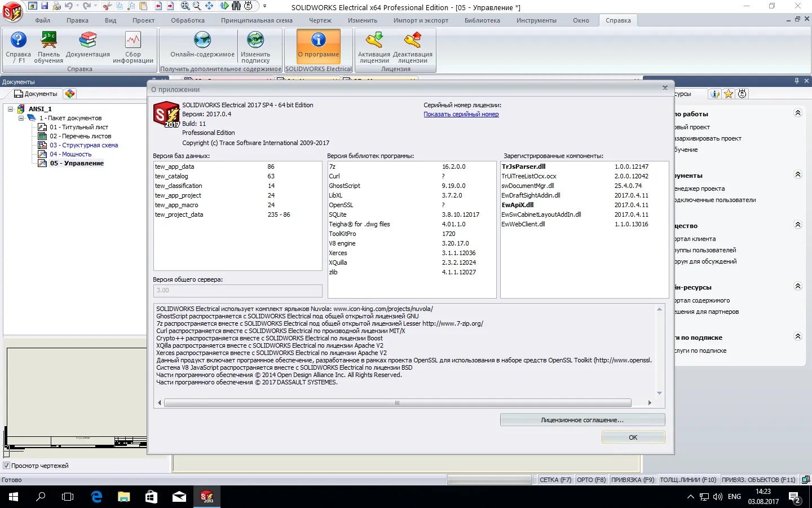Open Документация books icon
Screen dimensions: 812x508
pyautogui.click(x=87, y=45)
